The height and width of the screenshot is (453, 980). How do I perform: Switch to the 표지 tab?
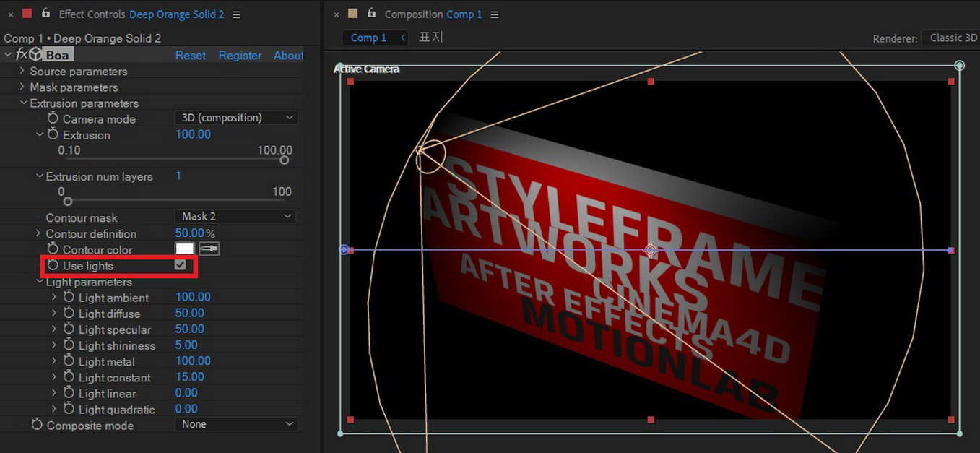pyautogui.click(x=431, y=37)
